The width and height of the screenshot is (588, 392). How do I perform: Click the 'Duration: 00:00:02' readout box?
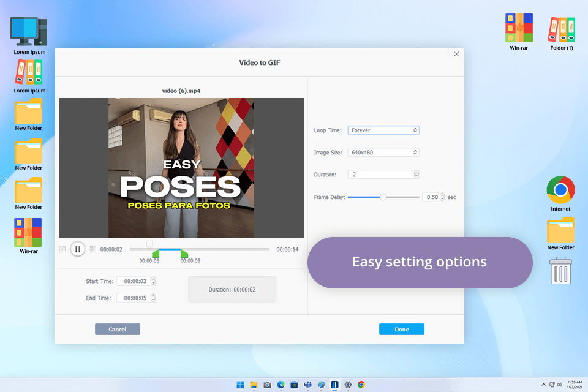pos(232,289)
